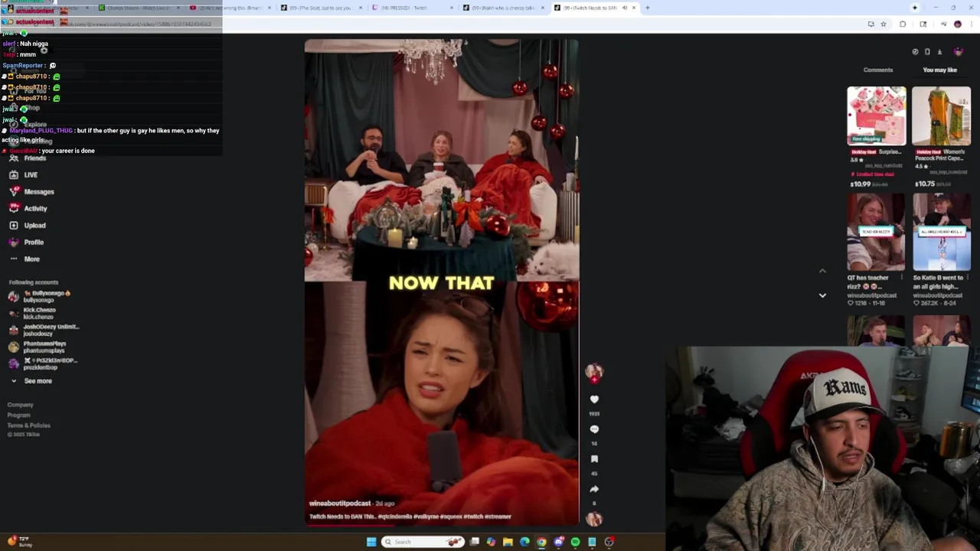Switch to the Comments tab
The width and height of the screenshot is (980, 551).
pos(878,70)
